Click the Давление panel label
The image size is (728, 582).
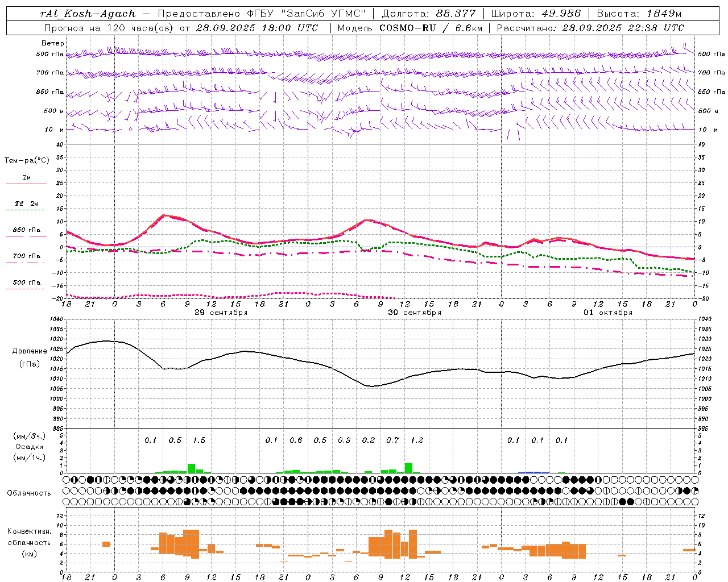click(x=30, y=351)
